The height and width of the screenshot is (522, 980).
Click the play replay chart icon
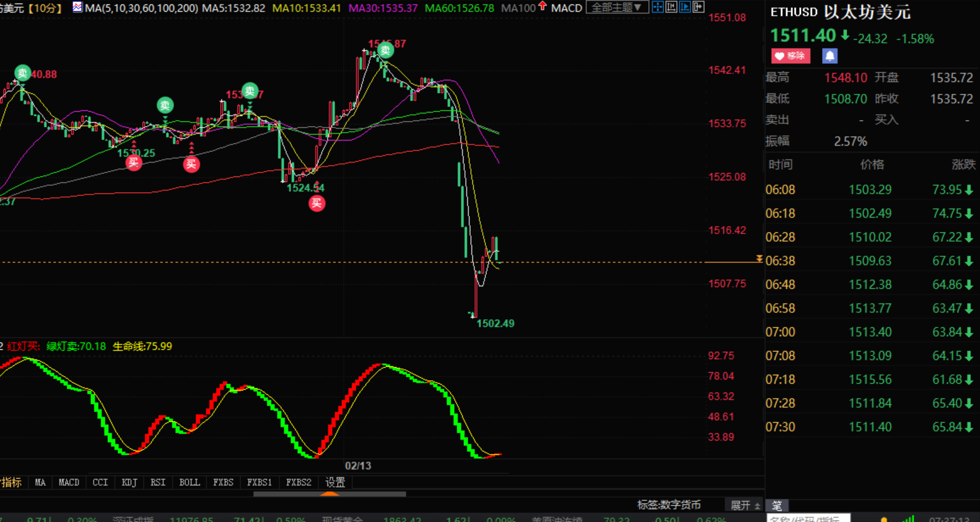[x=685, y=7]
